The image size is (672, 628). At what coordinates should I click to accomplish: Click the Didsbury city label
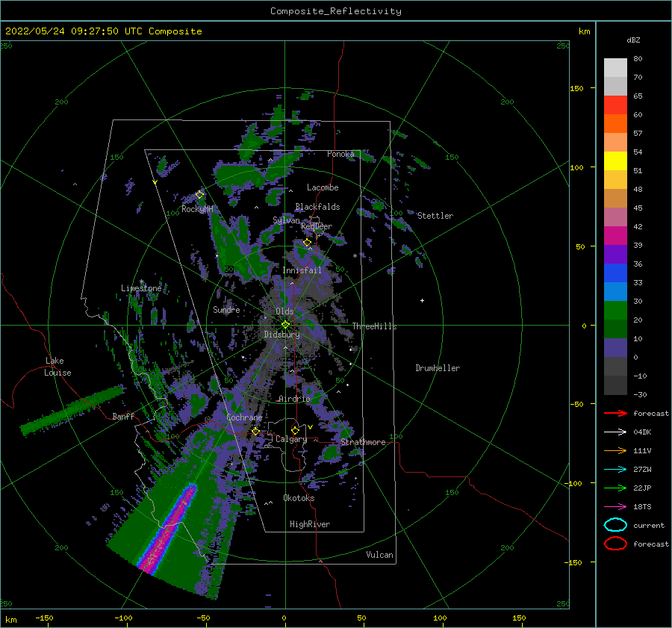pyautogui.click(x=281, y=335)
